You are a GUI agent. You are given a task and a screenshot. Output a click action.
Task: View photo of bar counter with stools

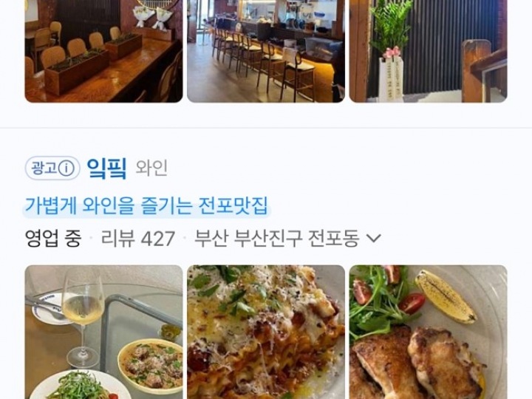click(266, 51)
